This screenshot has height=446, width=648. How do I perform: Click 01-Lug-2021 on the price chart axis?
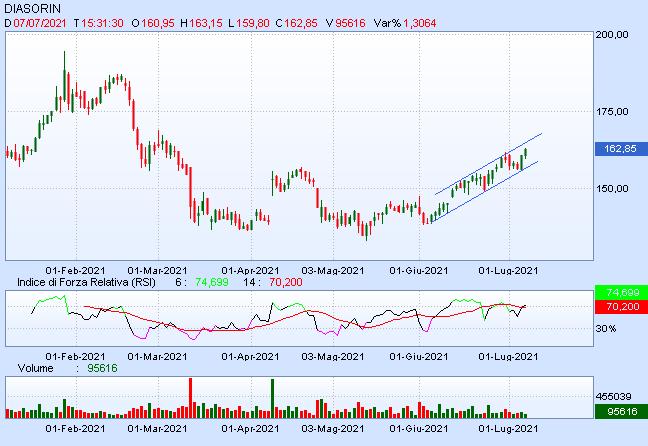[x=508, y=271]
